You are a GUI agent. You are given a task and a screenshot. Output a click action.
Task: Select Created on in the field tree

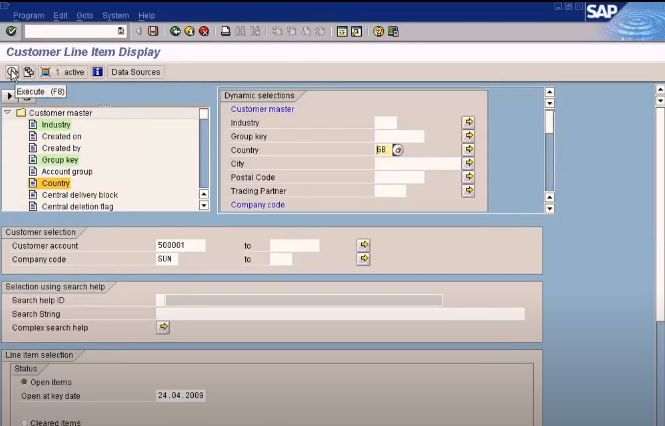pyautogui.click(x=61, y=136)
